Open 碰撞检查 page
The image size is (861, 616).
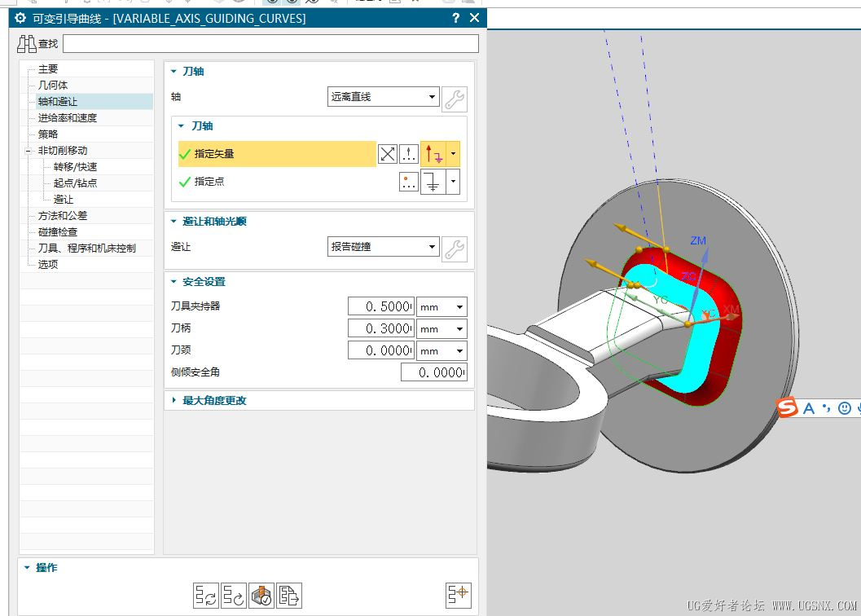click(58, 232)
